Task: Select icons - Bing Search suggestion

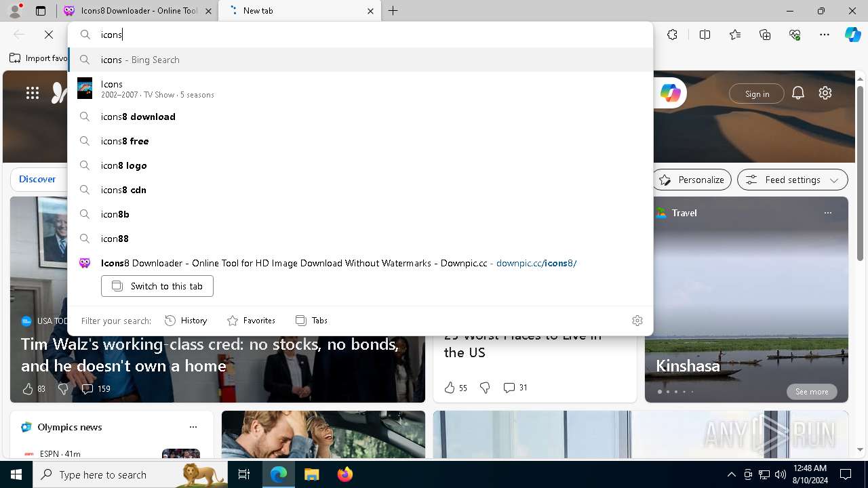Action: coord(360,60)
